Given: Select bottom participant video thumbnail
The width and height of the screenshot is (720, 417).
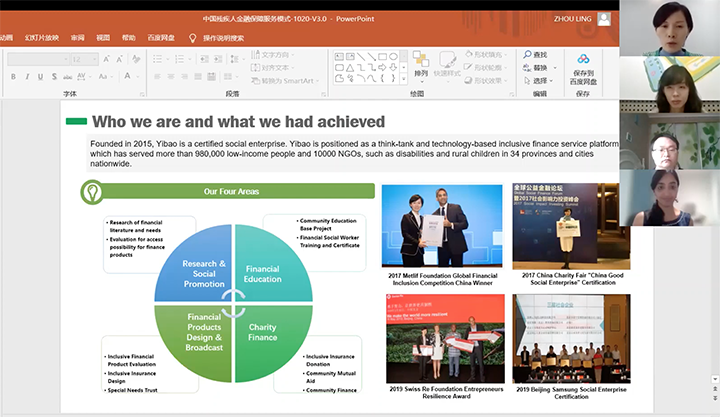Looking at the screenshot, I should click(669, 198).
